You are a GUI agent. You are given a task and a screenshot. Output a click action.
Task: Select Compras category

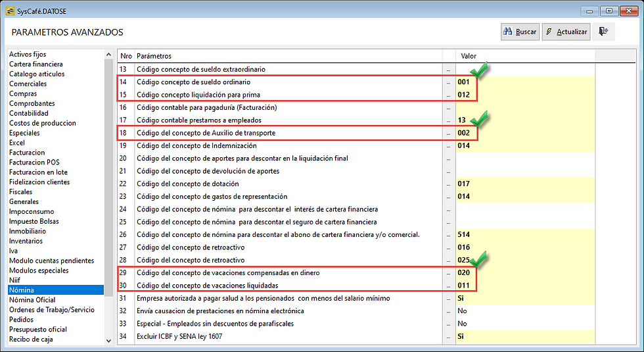click(23, 93)
